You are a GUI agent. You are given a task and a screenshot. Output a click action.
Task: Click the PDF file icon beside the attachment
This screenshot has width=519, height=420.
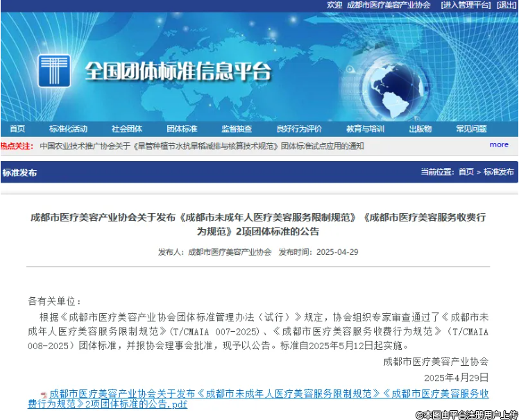coord(44,394)
